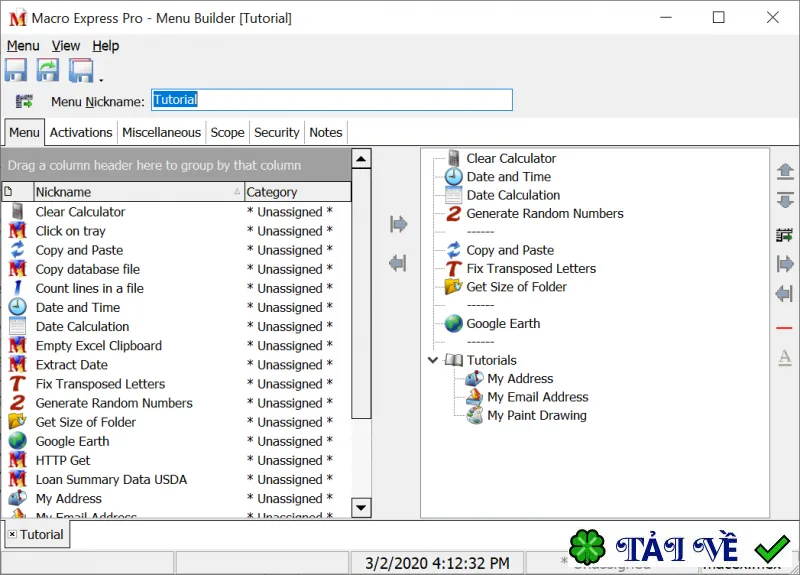Viewport: 800px width, 575px height.
Task: Click the icon column header
Action: coord(17,192)
